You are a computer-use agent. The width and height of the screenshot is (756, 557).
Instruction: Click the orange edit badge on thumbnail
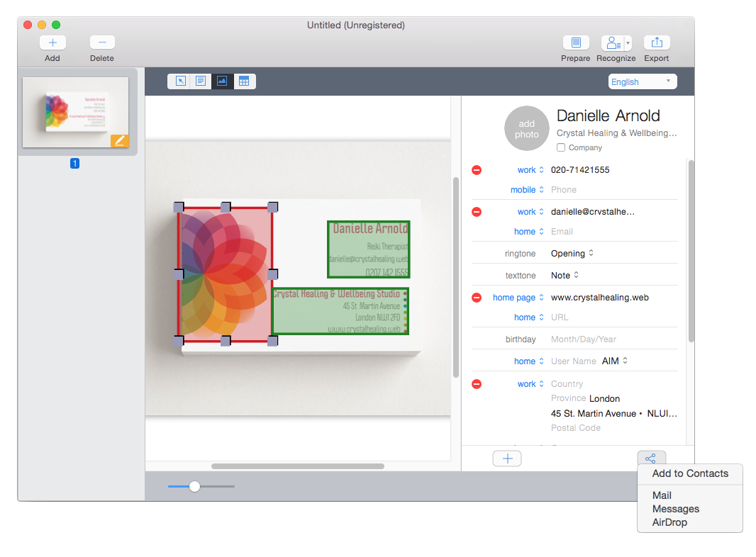coord(120,141)
